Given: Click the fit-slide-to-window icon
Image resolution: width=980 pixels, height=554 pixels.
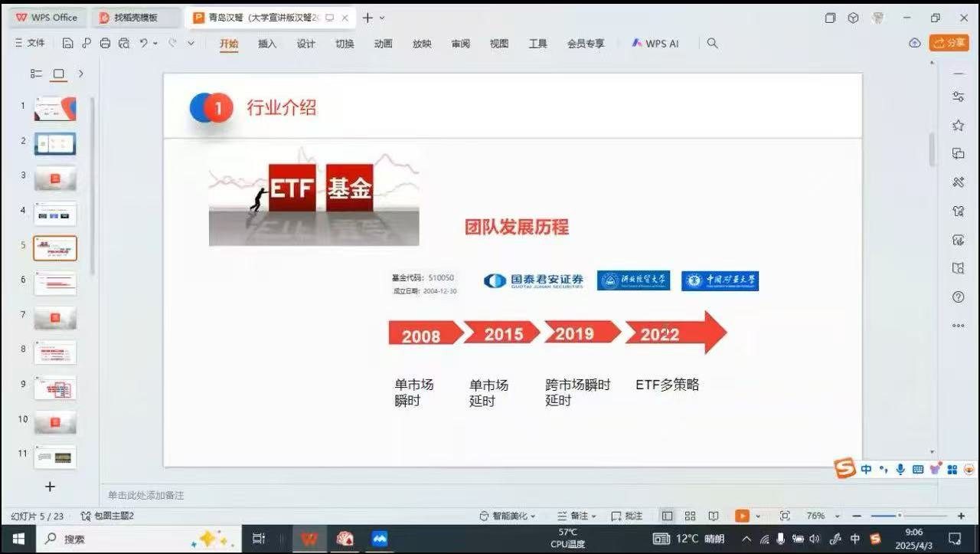Looking at the screenshot, I should (785, 516).
